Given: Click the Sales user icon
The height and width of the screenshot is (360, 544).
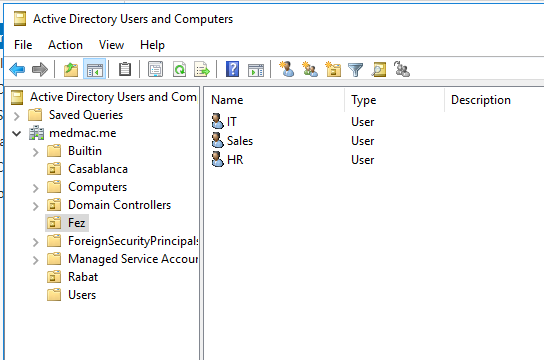Looking at the screenshot, I should (x=218, y=140).
